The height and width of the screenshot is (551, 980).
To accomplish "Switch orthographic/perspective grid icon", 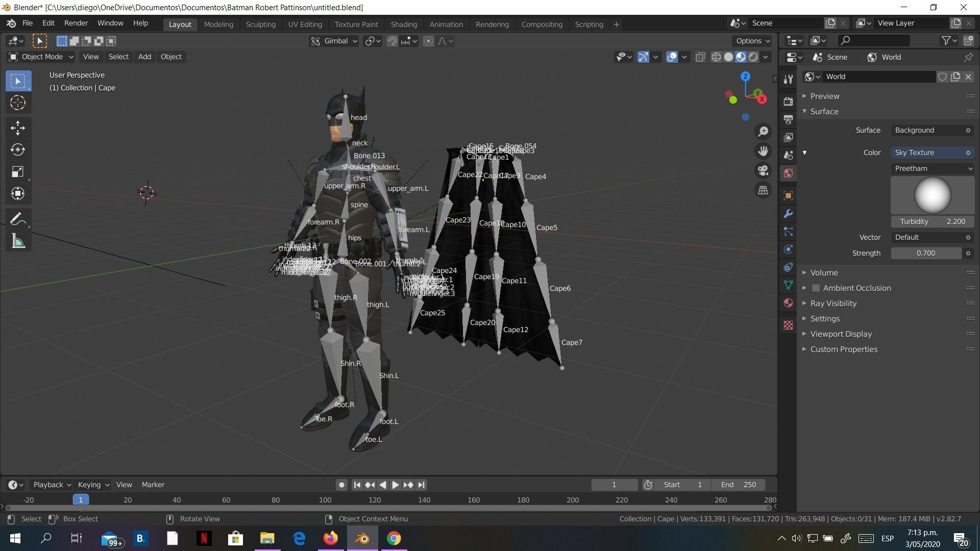I will [763, 190].
